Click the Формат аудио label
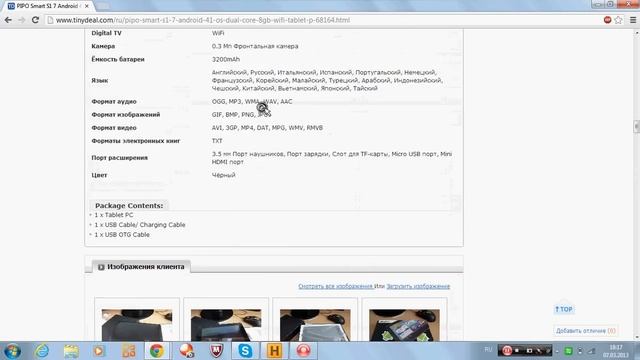 114,101
